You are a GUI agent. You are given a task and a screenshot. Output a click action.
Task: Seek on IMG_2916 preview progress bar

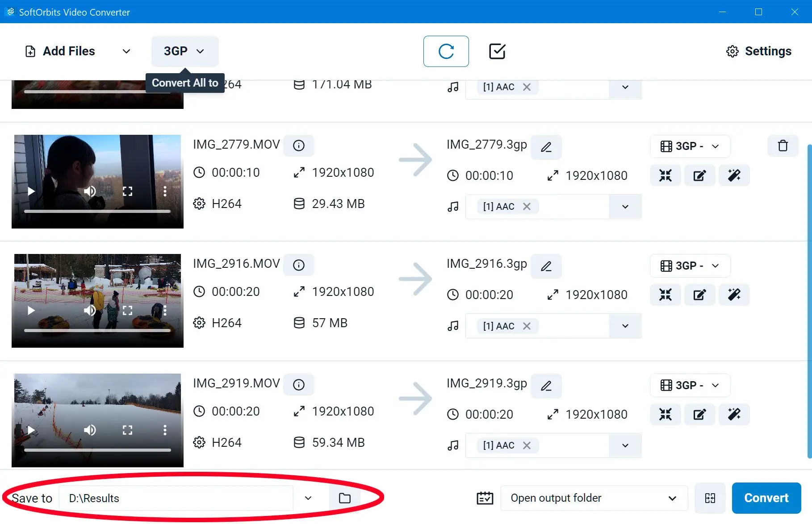pyautogui.click(x=97, y=331)
